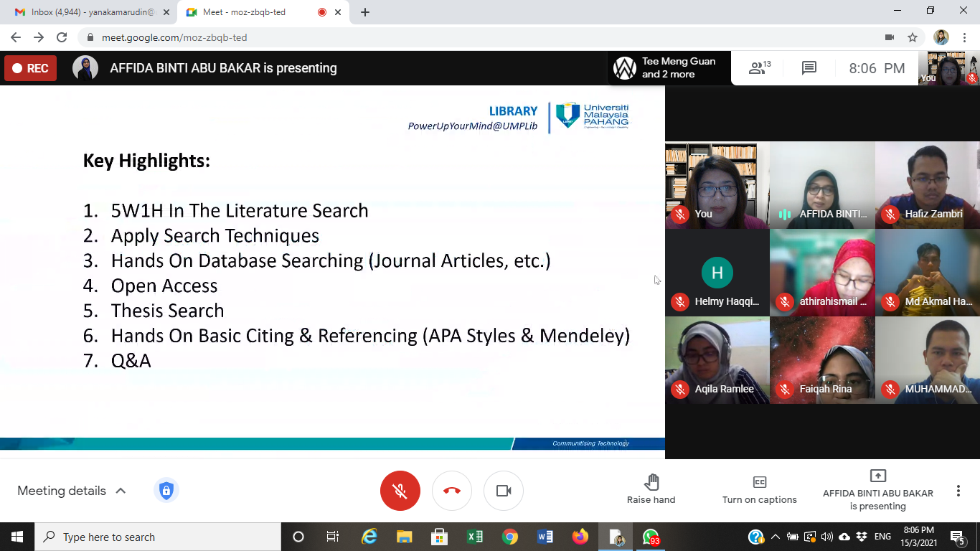
Task: Open Windows Start menu
Action: coord(17,537)
